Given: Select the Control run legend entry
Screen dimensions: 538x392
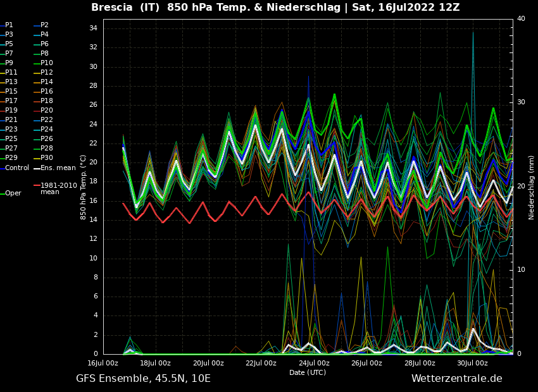Looking at the screenshot, I should (17, 168).
